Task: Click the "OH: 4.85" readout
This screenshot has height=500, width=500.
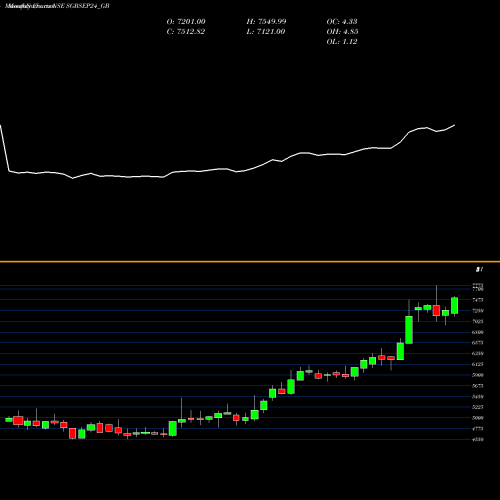Action: click(342, 32)
